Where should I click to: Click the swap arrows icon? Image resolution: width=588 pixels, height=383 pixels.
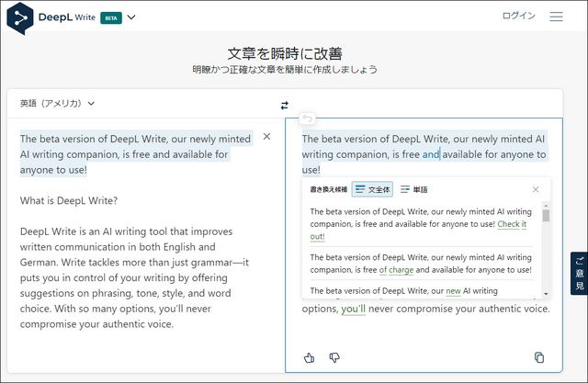coord(285,105)
